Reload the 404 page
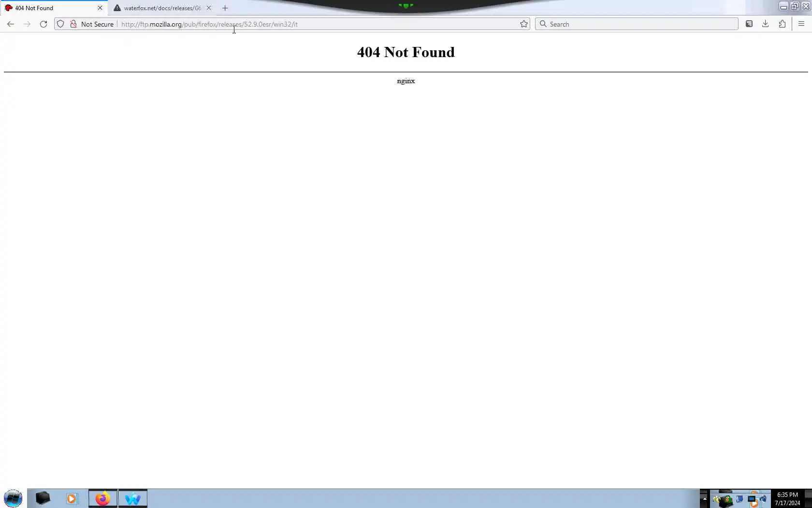The height and width of the screenshot is (508, 812). [x=43, y=24]
